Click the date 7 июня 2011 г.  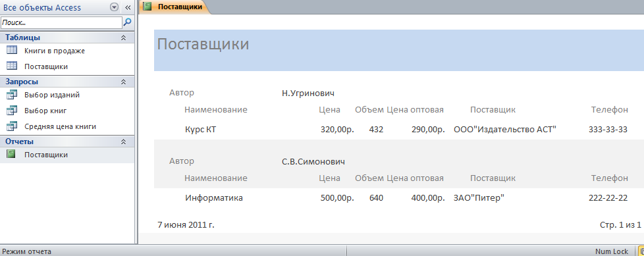(x=186, y=225)
